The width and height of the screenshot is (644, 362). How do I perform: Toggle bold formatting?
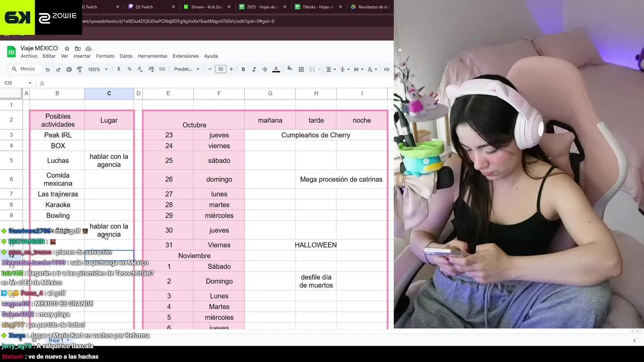pyautogui.click(x=244, y=69)
